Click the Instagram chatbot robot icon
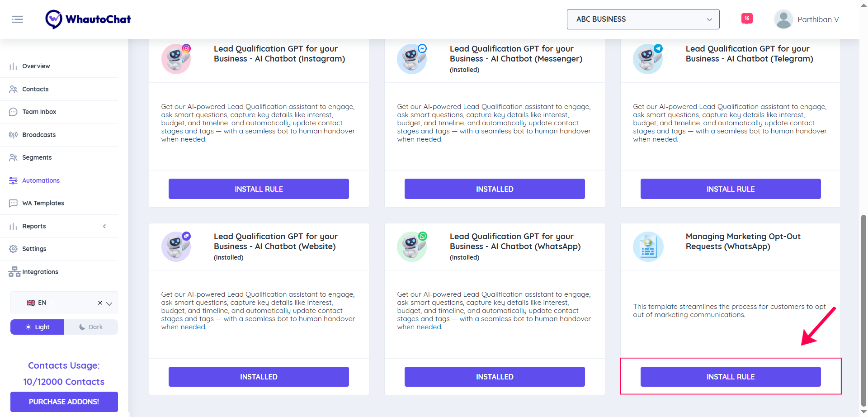This screenshot has height=417, width=868. (176, 59)
